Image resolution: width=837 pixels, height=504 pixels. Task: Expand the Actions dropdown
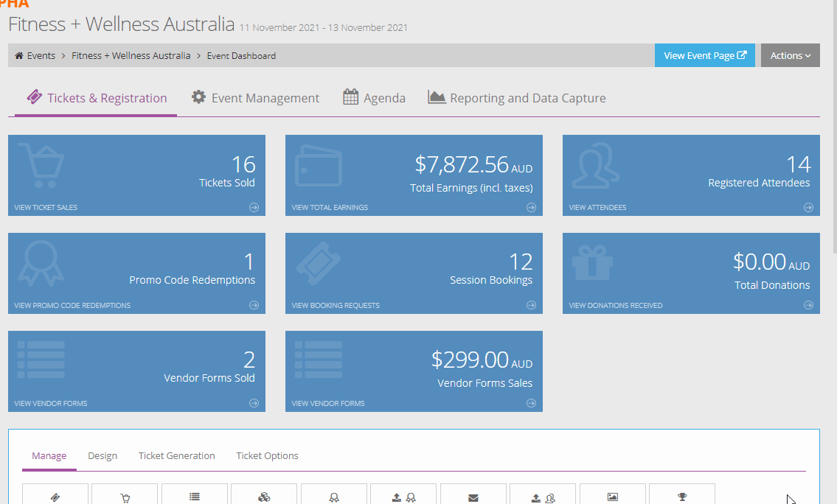pyautogui.click(x=791, y=55)
